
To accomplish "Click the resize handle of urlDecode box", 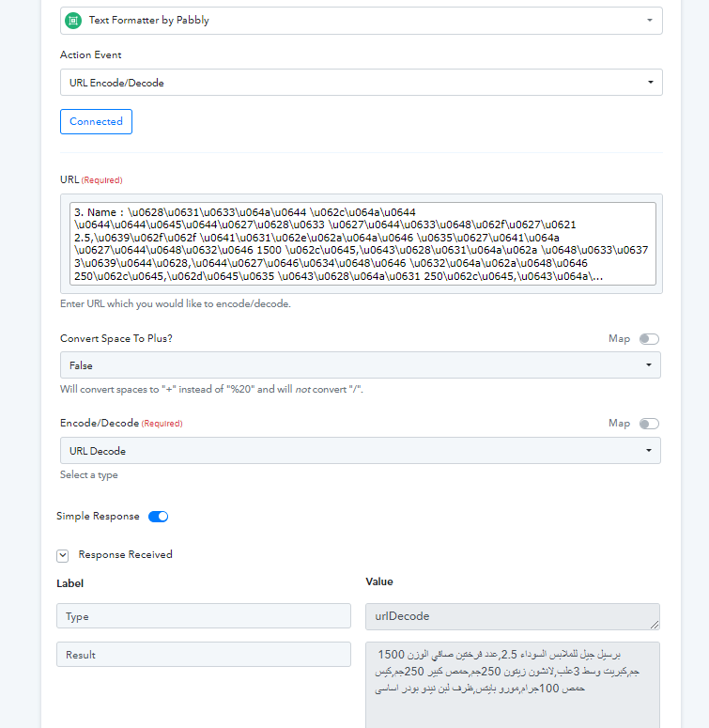I will pyautogui.click(x=655, y=625).
